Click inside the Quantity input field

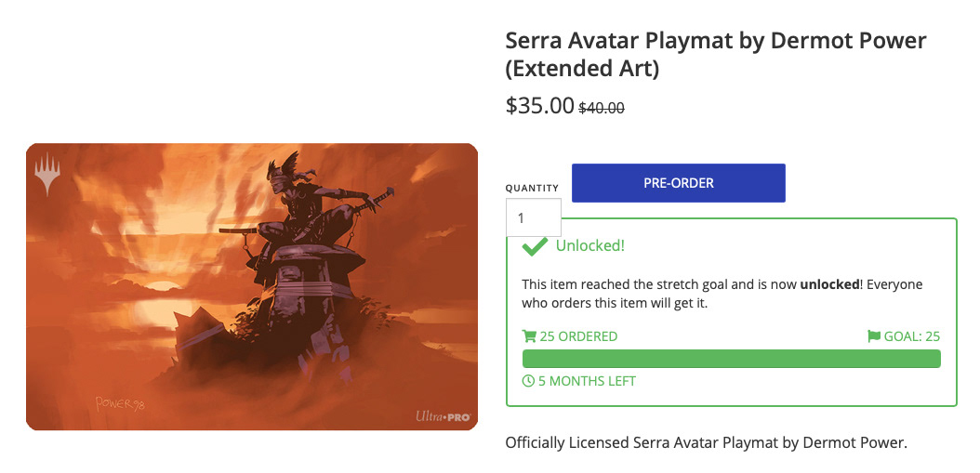click(x=533, y=217)
